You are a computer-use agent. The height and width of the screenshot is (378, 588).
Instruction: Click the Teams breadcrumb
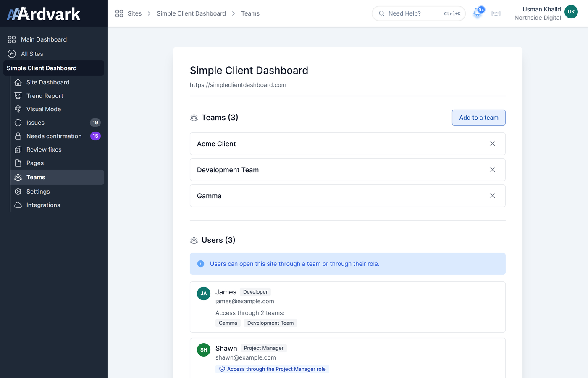[250, 13]
